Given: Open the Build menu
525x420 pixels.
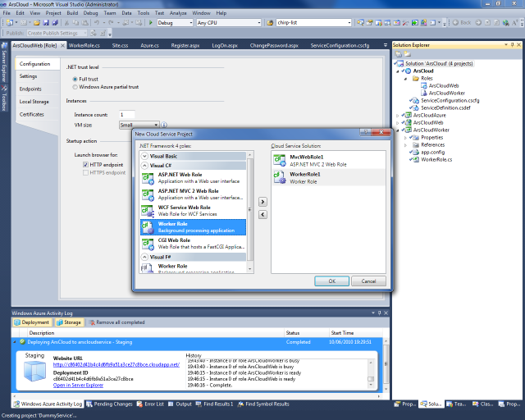Looking at the screenshot, I should point(72,13).
